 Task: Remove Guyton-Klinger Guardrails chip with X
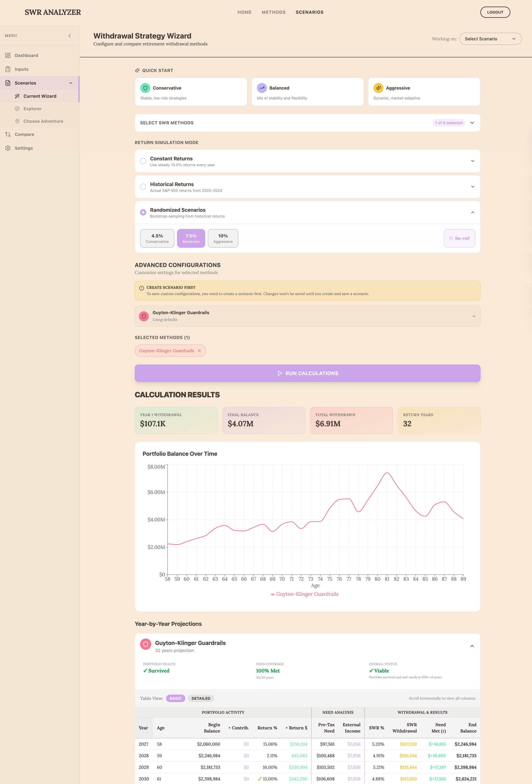click(x=199, y=351)
